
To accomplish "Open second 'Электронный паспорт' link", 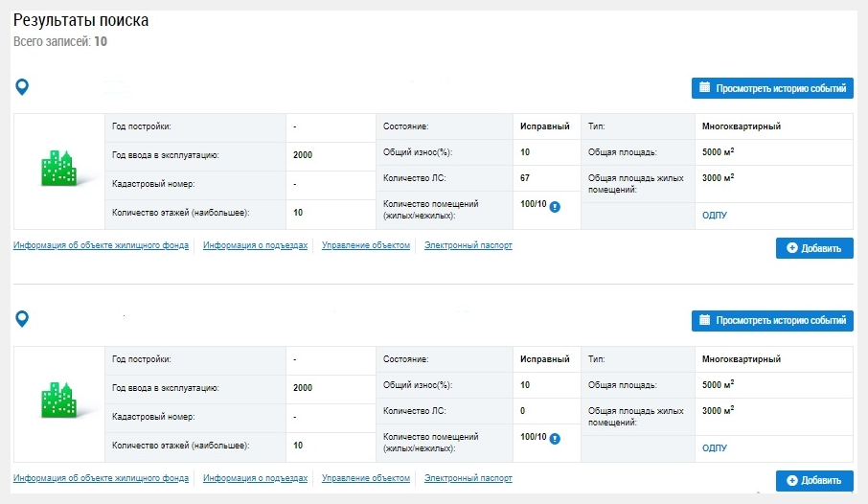I will (x=468, y=478).
